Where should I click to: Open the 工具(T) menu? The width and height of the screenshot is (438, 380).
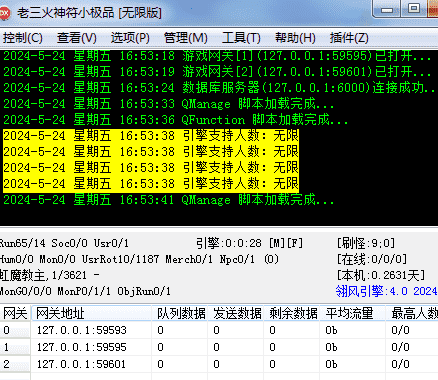pos(241,38)
